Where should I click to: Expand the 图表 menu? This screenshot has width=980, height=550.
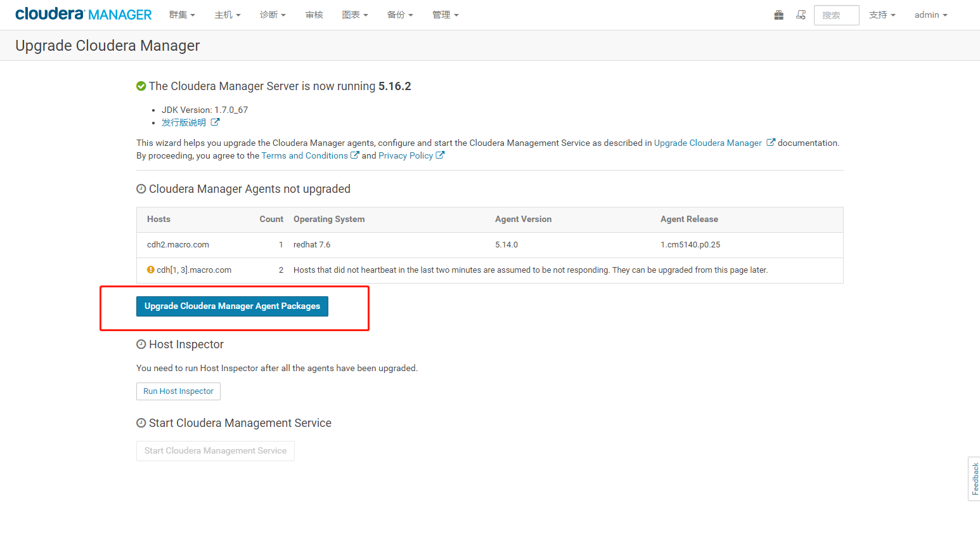(355, 15)
